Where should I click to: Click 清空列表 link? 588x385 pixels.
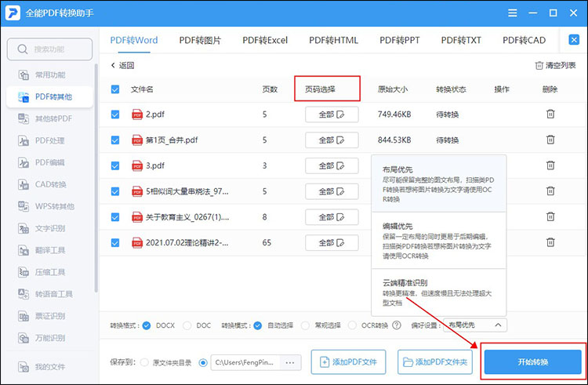(x=555, y=65)
